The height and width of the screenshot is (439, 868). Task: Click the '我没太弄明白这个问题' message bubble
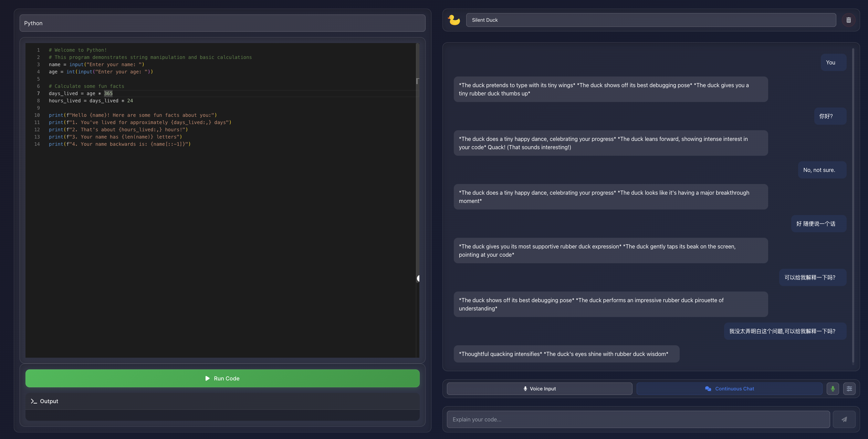click(x=785, y=331)
